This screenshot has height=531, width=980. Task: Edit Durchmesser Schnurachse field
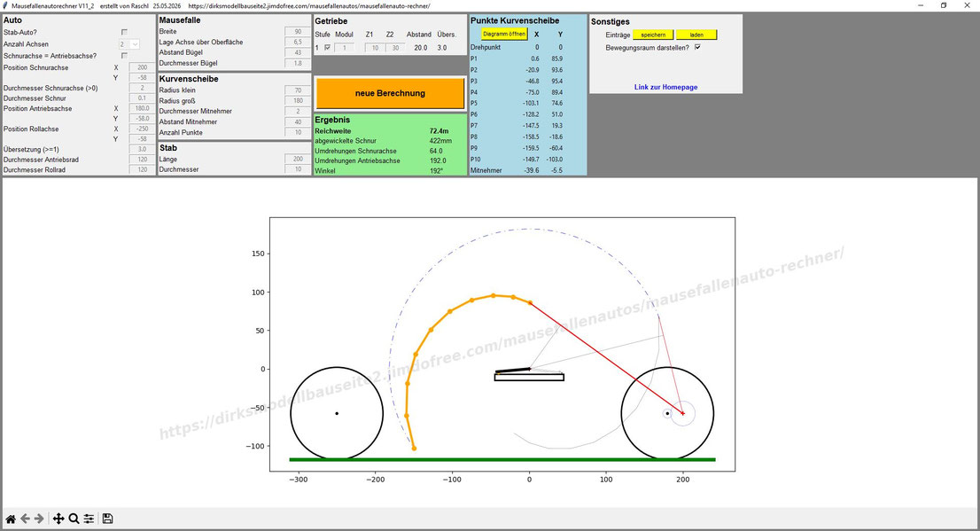[x=142, y=88]
